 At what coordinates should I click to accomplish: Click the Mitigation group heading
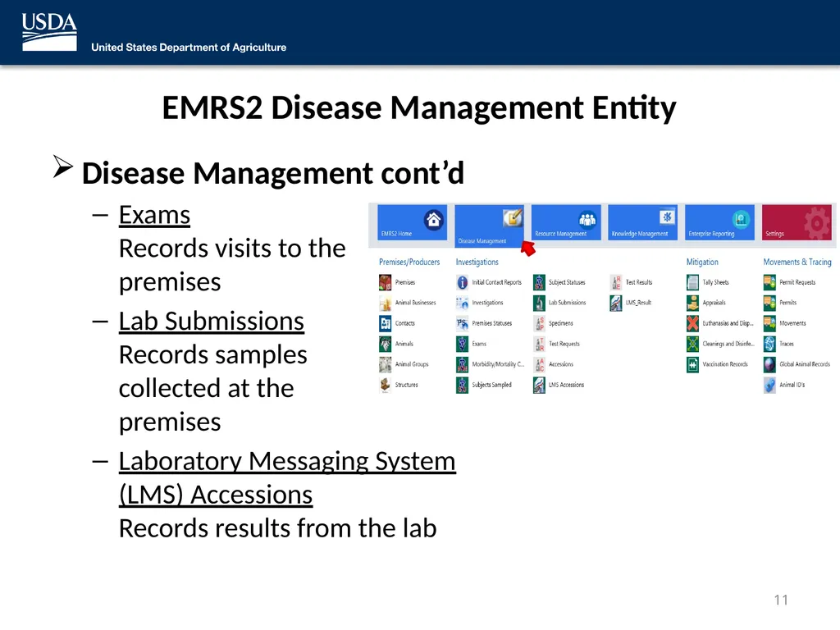pyautogui.click(x=702, y=262)
